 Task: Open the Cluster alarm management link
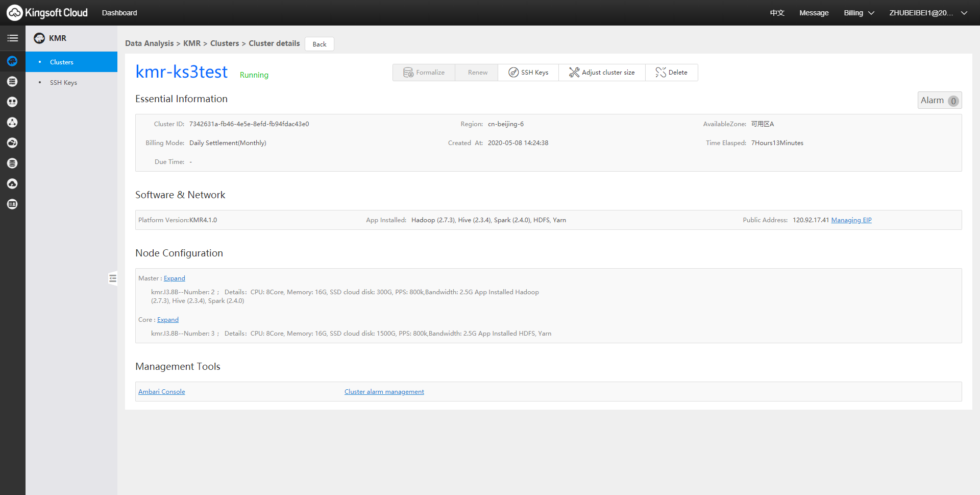(384, 392)
